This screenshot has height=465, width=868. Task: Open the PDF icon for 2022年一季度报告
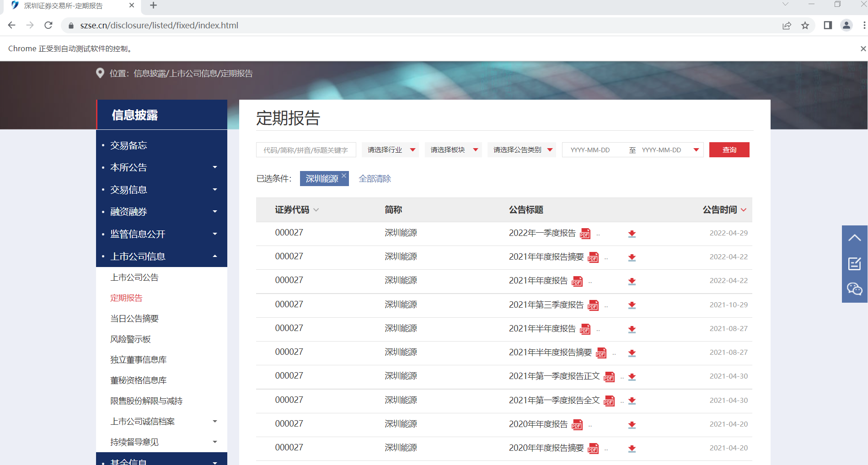point(585,234)
